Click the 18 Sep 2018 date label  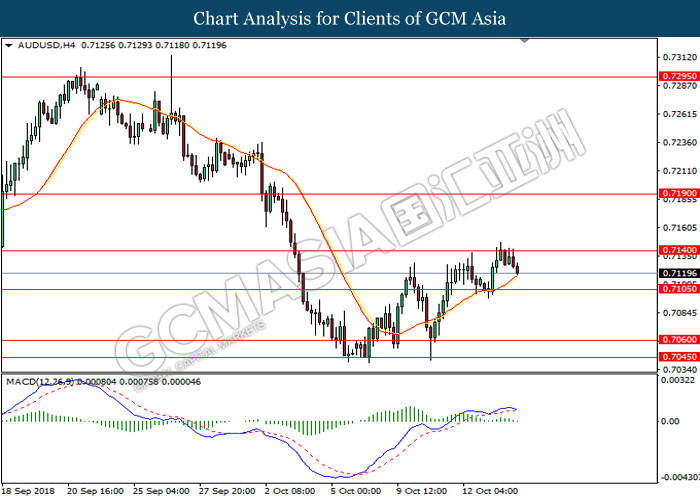29,491
